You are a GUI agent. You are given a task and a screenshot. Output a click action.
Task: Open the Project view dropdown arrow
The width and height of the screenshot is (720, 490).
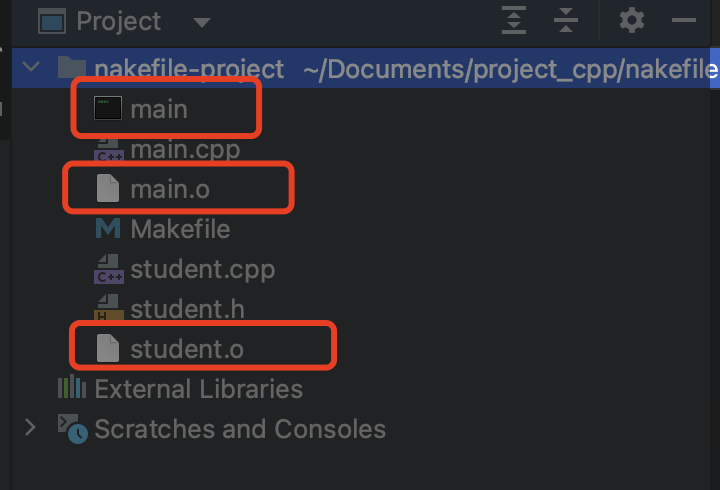pos(202,22)
